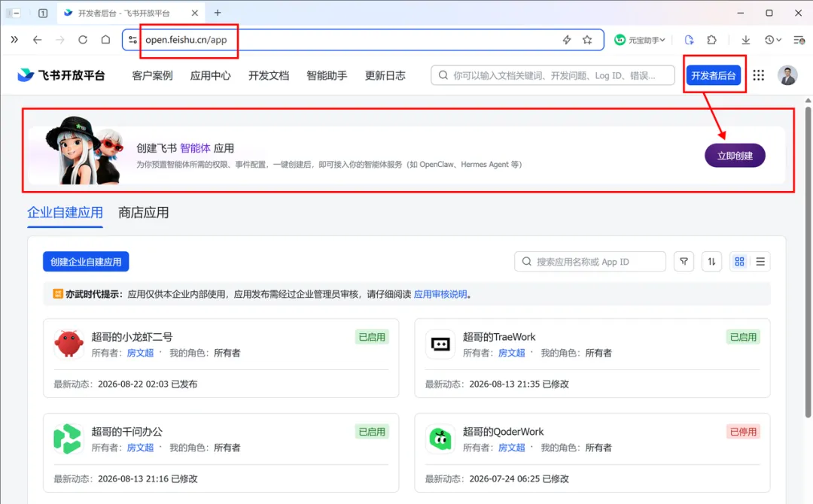
Task: Click owner 房文超 in 千问办公 card
Action: [x=140, y=448]
